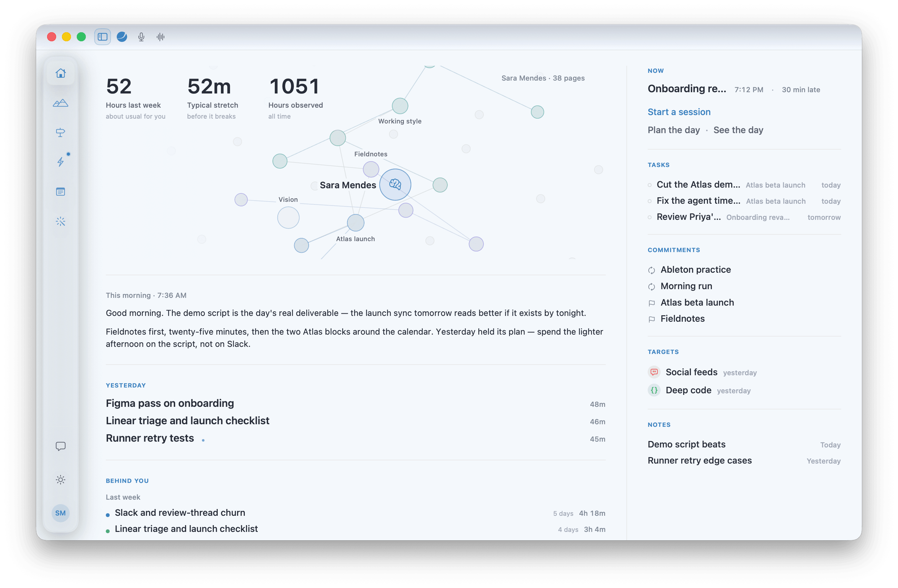Open the sparkle burst icon in sidebar
This screenshot has height=588, width=898.
click(x=60, y=221)
